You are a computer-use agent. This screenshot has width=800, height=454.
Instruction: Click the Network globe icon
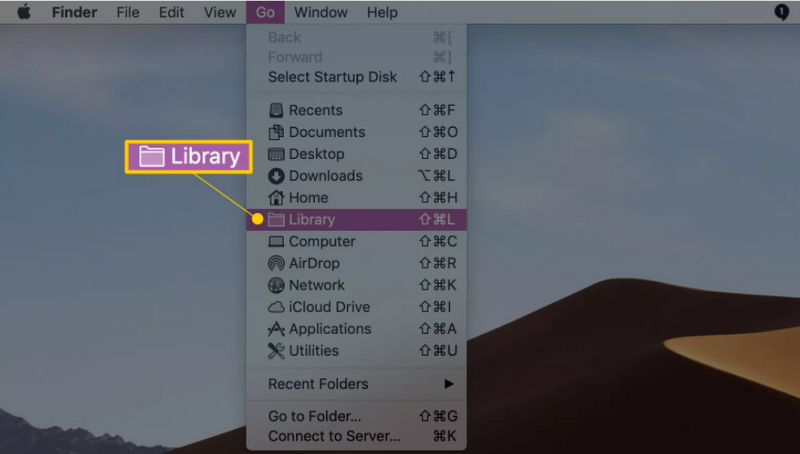pyautogui.click(x=276, y=285)
